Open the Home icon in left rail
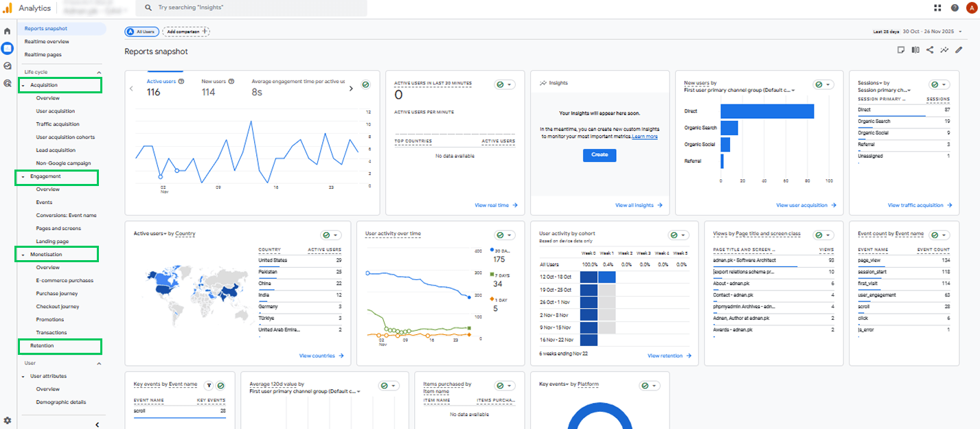Screen dimensions: 980x429 pyautogui.click(x=7, y=31)
